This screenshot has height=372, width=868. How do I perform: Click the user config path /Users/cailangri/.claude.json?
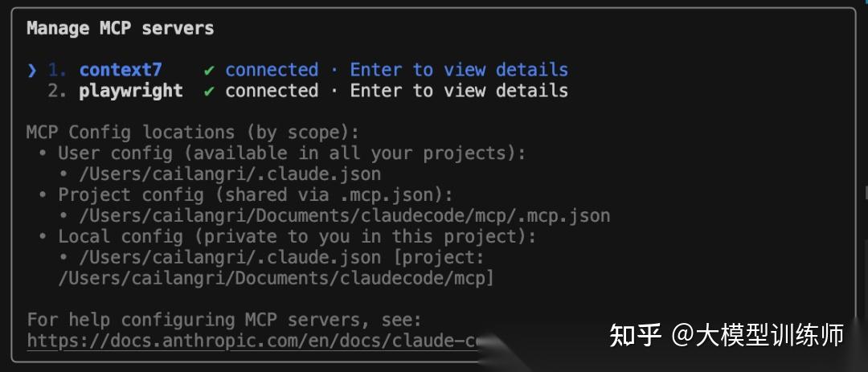pyautogui.click(x=230, y=174)
